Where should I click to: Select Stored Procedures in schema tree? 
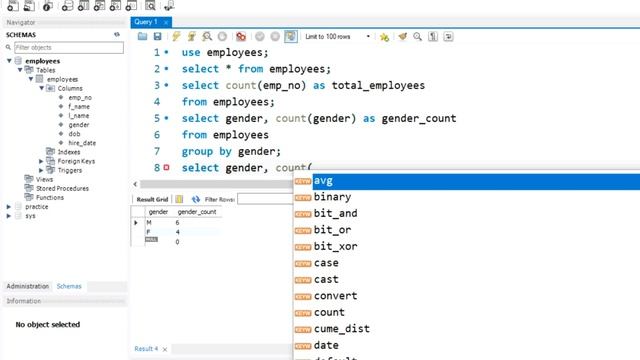[62, 189]
